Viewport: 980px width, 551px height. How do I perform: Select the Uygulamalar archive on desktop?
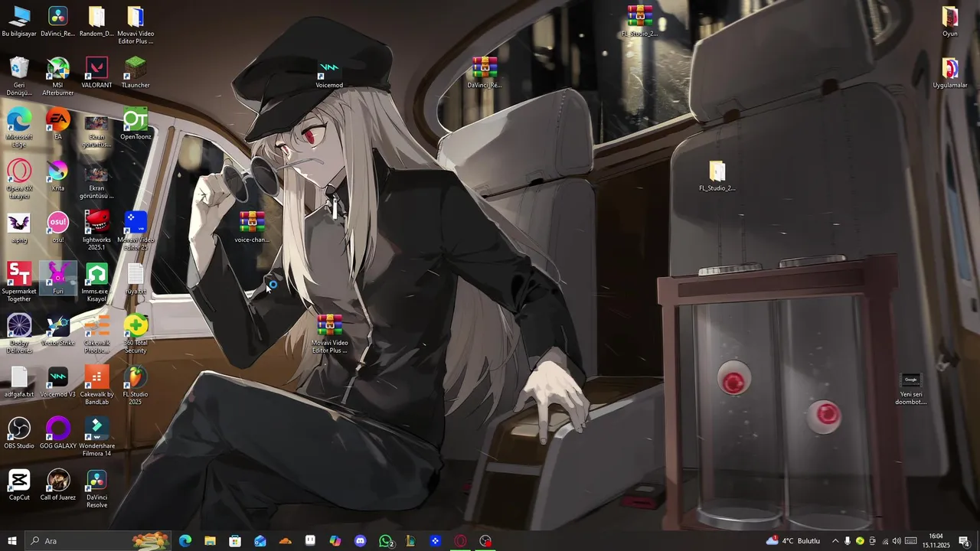tap(950, 73)
